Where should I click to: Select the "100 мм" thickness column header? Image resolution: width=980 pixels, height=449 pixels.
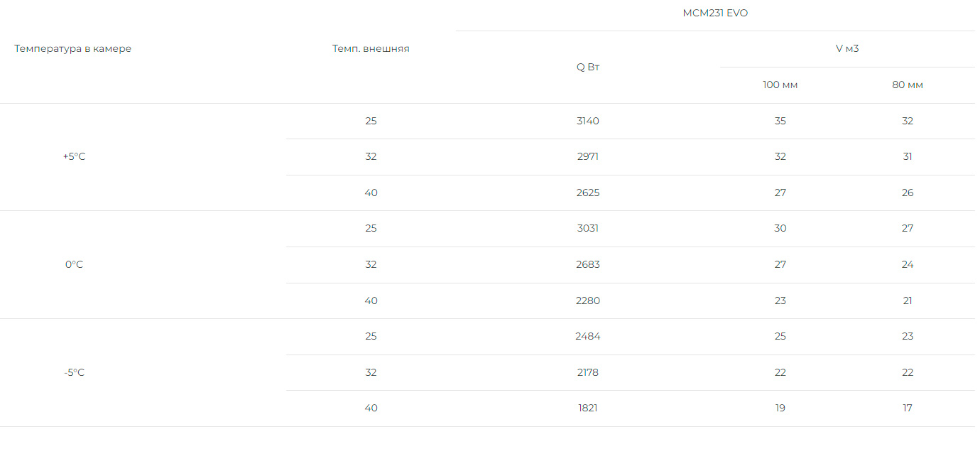[780, 85]
